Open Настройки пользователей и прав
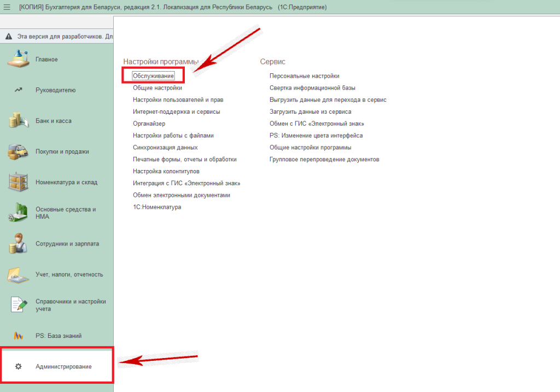The image size is (560, 392). (178, 100)
